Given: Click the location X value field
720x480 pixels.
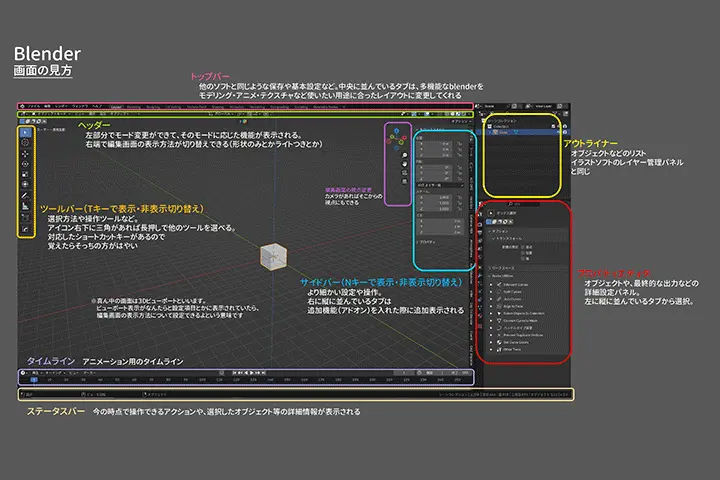Looking at the screenshot, I should (x=434, y=143).
